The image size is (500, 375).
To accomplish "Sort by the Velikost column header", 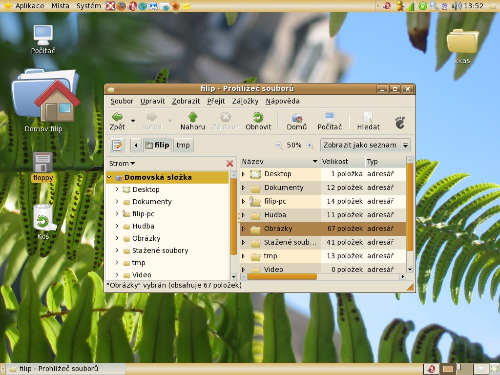I will point(342,162).
